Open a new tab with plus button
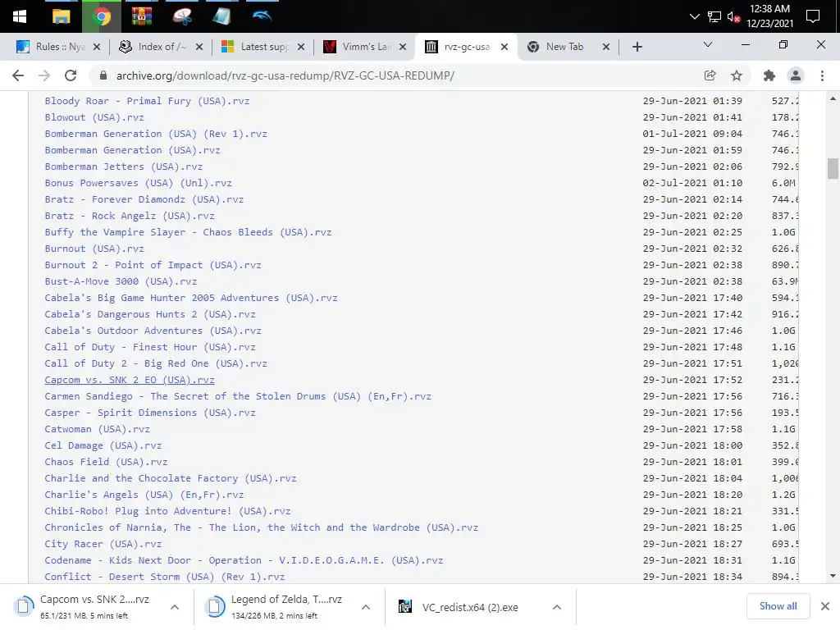 tap(637, 47)
